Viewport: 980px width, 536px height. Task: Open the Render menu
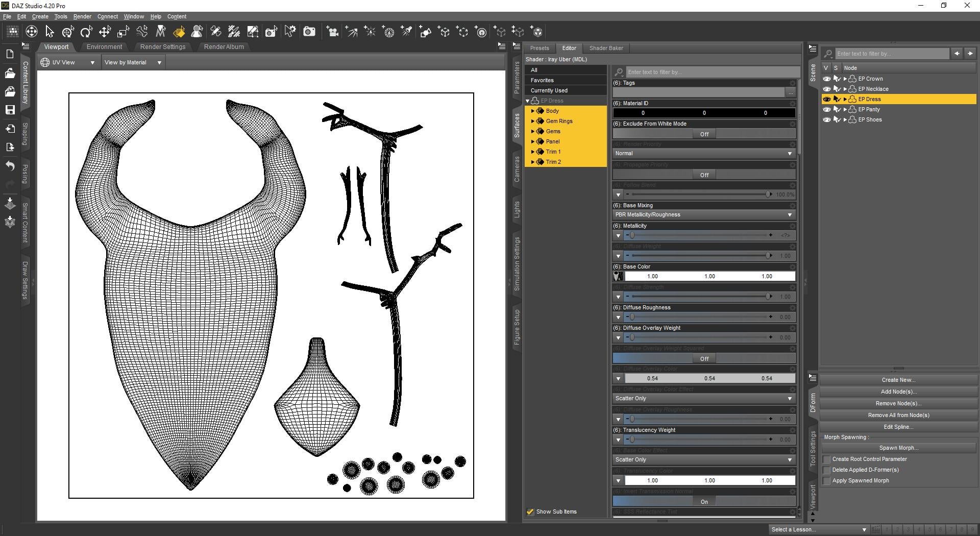coord(82,16)
